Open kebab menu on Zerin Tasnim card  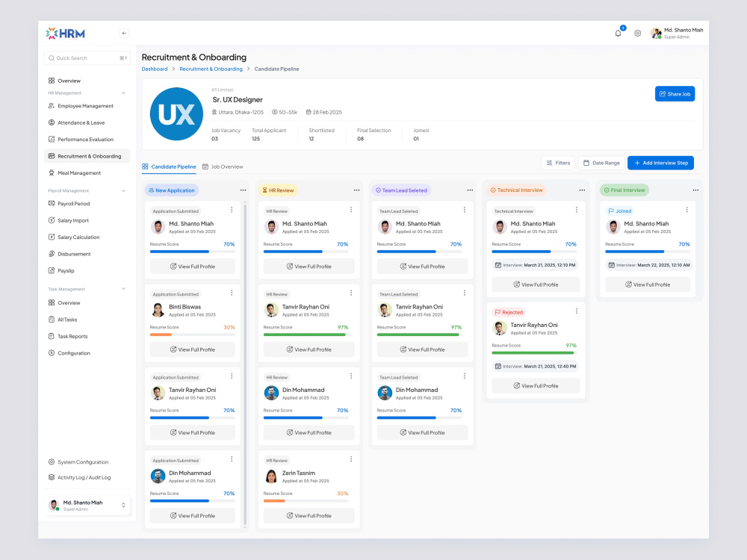pyautogui.click(x=351, y=459)
